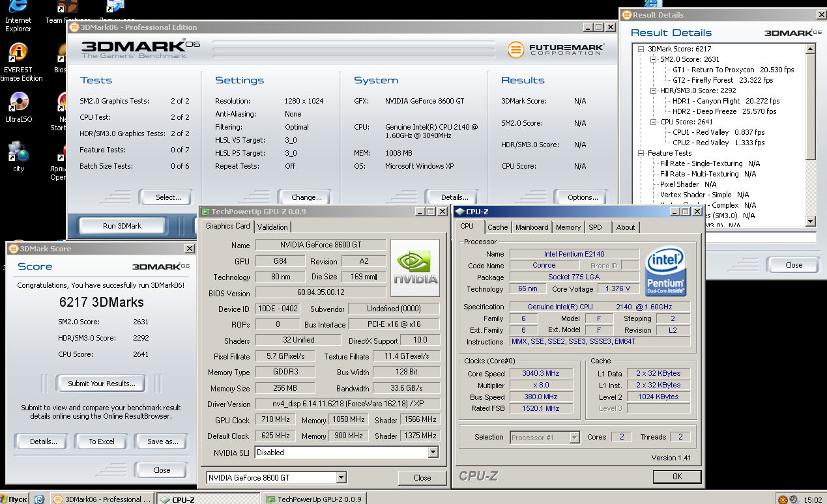Click the up arrow of Result Details scrollbar
The image size is (827, 504).
pyautogui.click(x=811, y=49)
